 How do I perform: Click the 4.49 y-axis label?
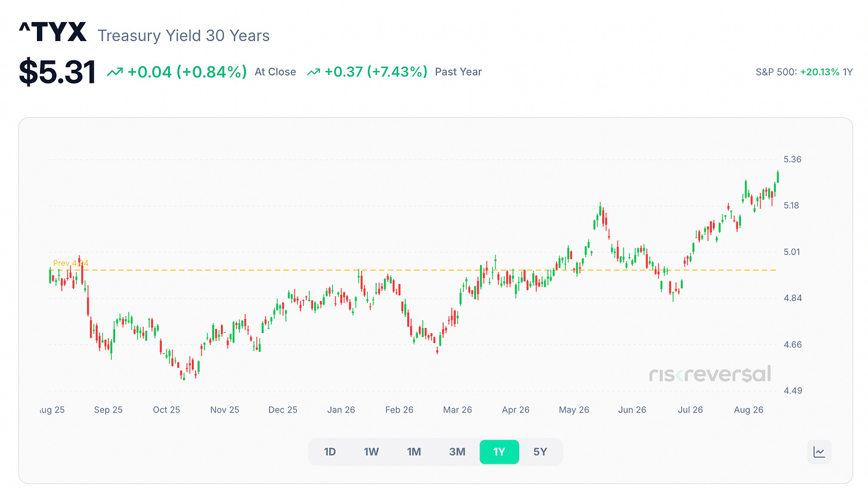tap(793, 390)
